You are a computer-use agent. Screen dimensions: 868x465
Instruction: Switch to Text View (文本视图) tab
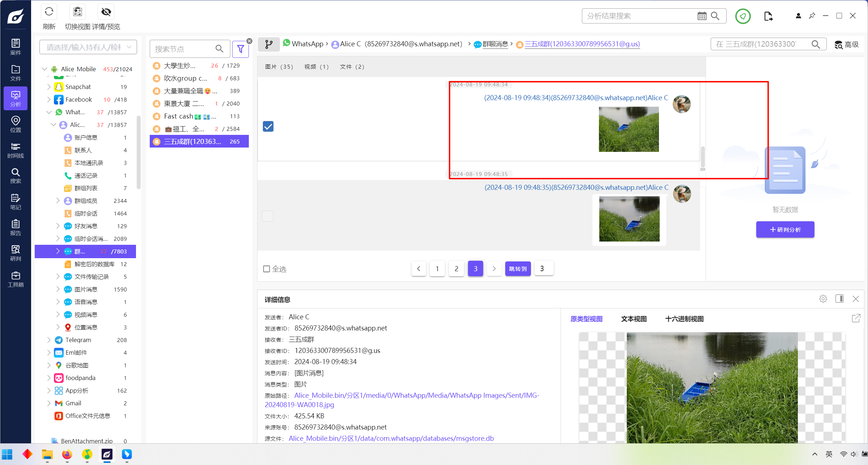(634, 319)
